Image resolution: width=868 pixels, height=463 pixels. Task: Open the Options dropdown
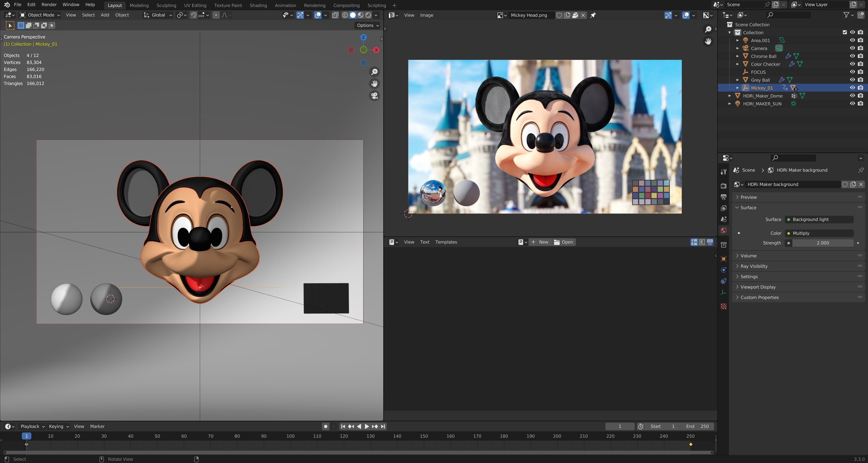coord(368,25)
